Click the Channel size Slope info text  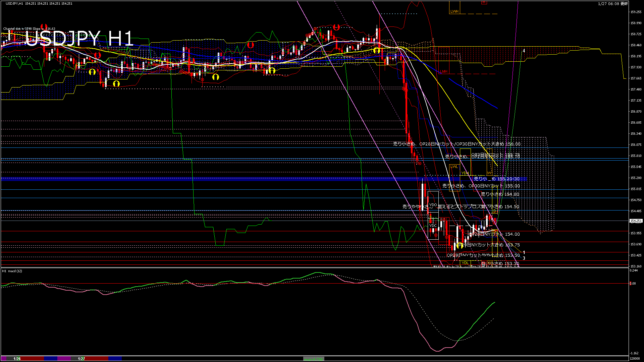click(x=29, y=29)
